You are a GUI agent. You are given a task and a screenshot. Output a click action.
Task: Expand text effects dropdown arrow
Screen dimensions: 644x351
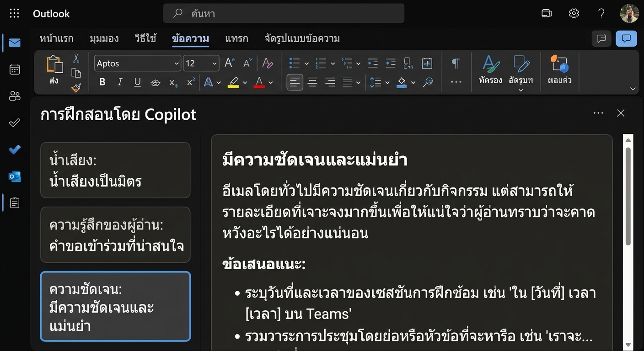[219, 83]
